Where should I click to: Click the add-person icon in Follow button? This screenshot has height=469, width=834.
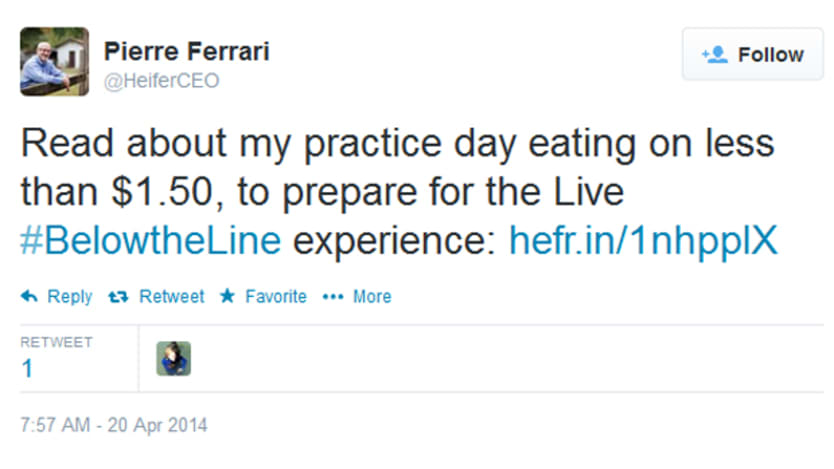714,54
